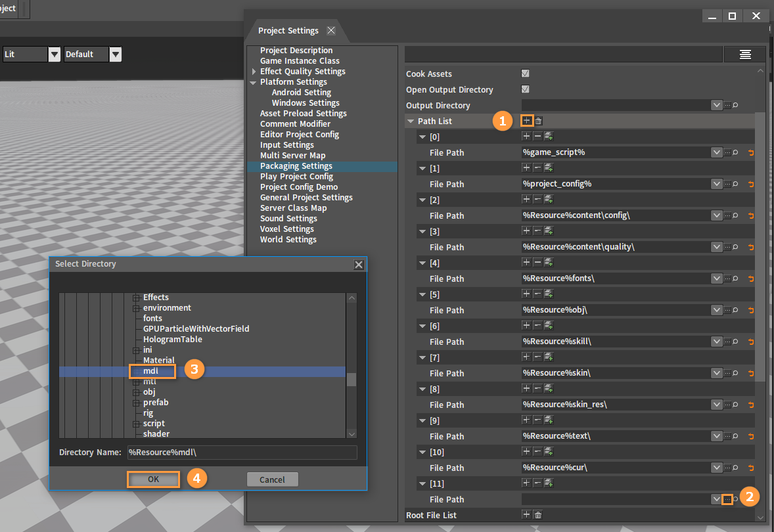Click search icon beside %Resource%obj\ path
This screenshot has height=532, width=774.
[735, 311]
